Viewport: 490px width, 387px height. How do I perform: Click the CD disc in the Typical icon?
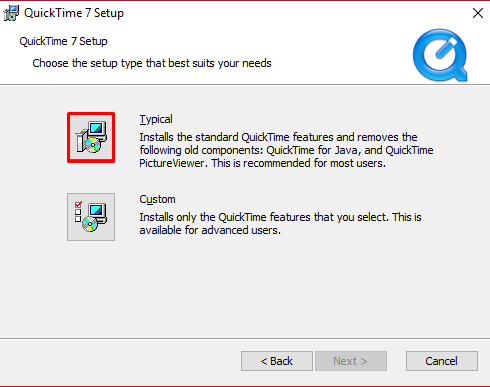(93, 145)
